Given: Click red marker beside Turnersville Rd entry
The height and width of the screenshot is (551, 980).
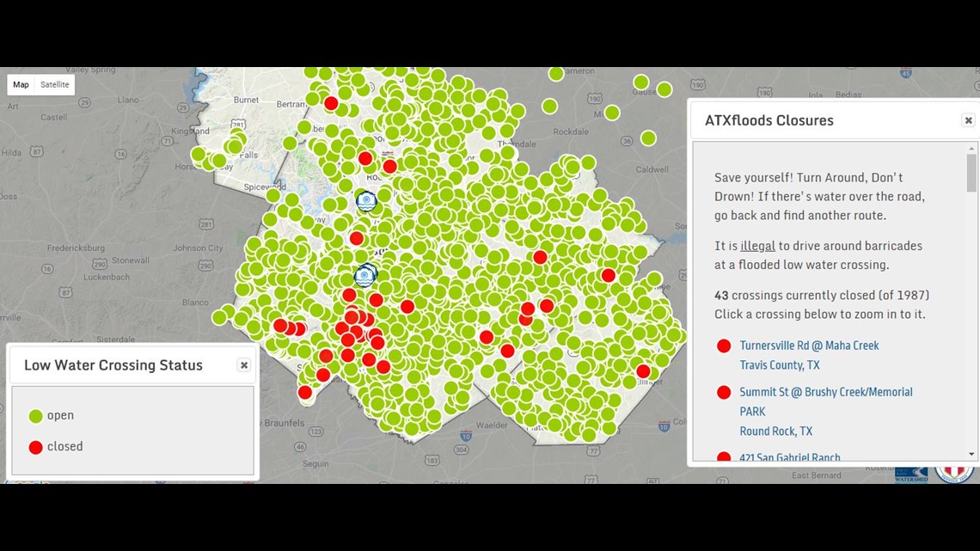Looking at the screenshot, I should (724, 346).
